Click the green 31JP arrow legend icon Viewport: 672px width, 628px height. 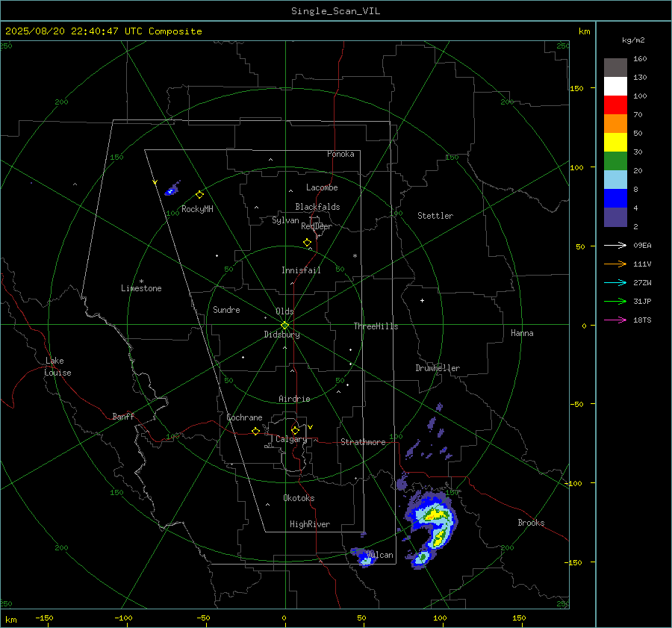point(615,302)
